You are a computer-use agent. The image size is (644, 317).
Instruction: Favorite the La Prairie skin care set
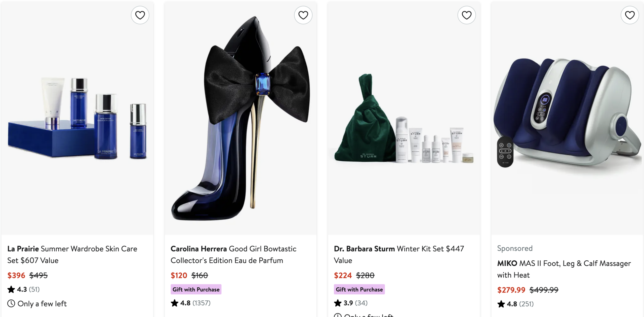point(140,15)
